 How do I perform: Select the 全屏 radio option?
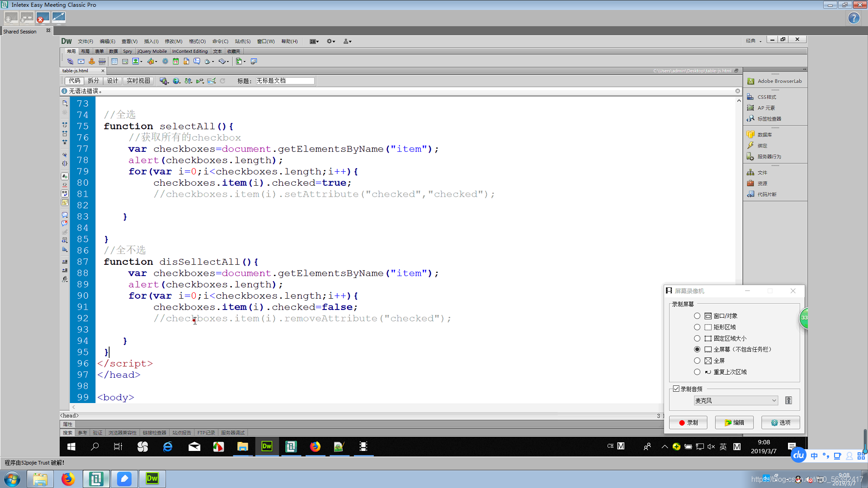point(697,361)
